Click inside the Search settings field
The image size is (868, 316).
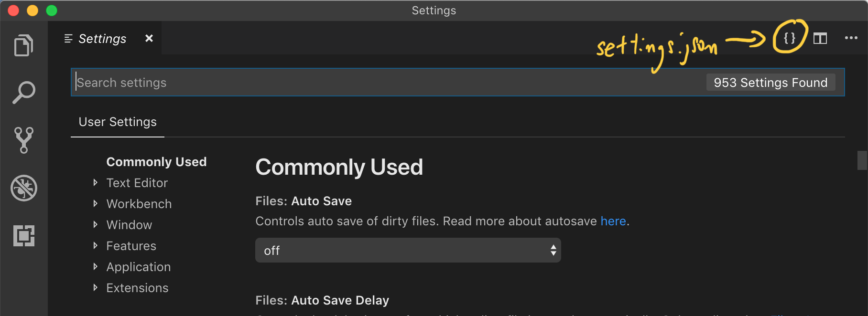click(x=287, y=82)
